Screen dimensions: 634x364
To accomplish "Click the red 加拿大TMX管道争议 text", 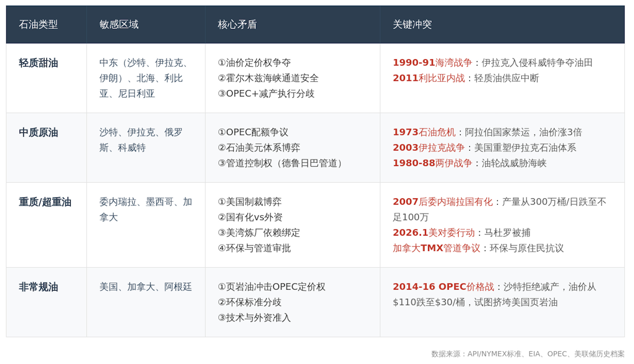I will click(436, 248).
